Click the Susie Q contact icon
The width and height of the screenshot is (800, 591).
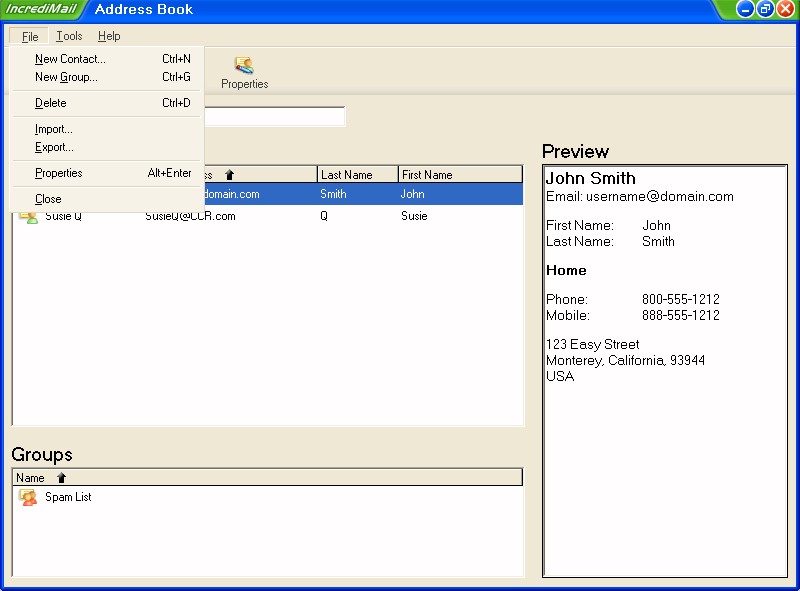click(x=28, y=217)
